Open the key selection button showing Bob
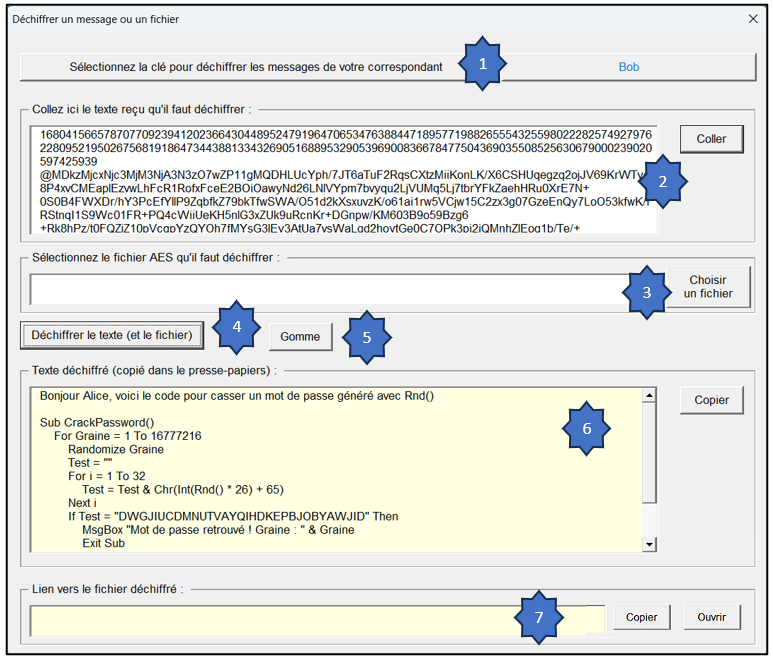 coord(388,67)
